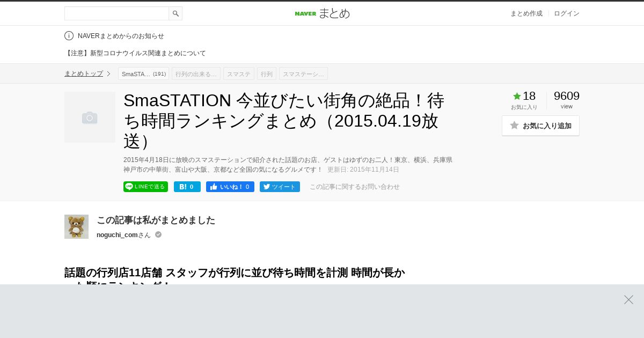This screenshot has width=644, height=338.
Task: Select the 行列 tag
Action: 267,74
